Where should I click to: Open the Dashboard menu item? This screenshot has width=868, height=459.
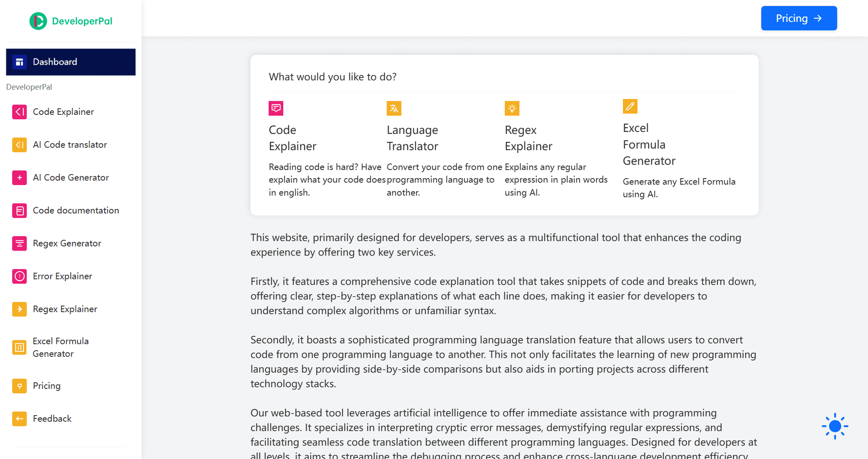pos(54,62)
